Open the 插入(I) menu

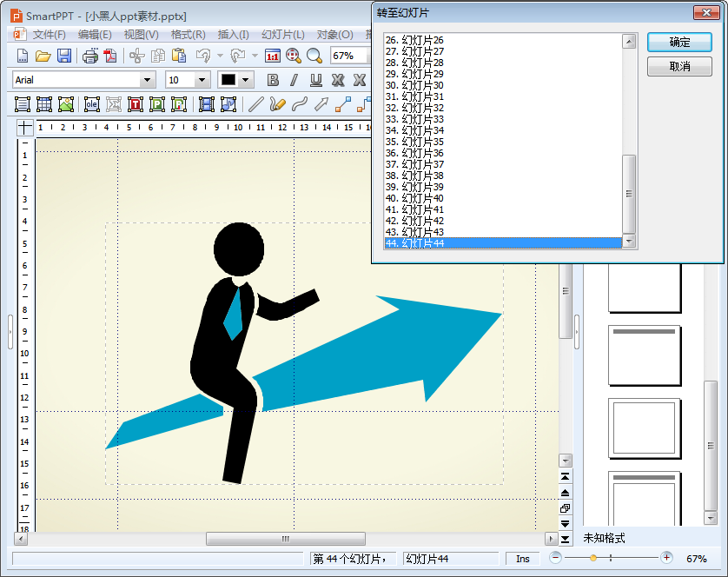tap(233, 35)
